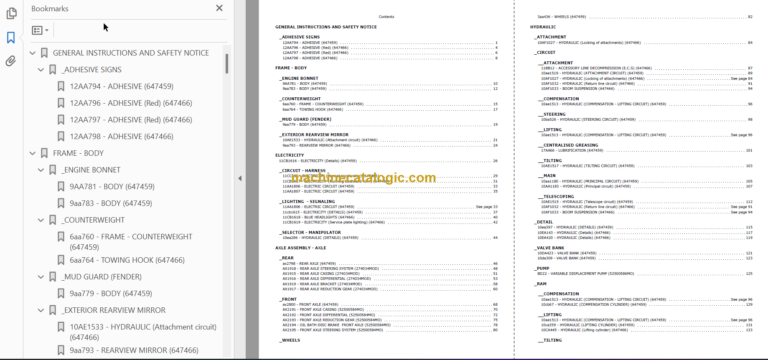Image resolution: width=768 pixels, height=360 pixels.
Task: Collapse the _MUD GUARD (FENDER) group
Action: tap(41, 277)
